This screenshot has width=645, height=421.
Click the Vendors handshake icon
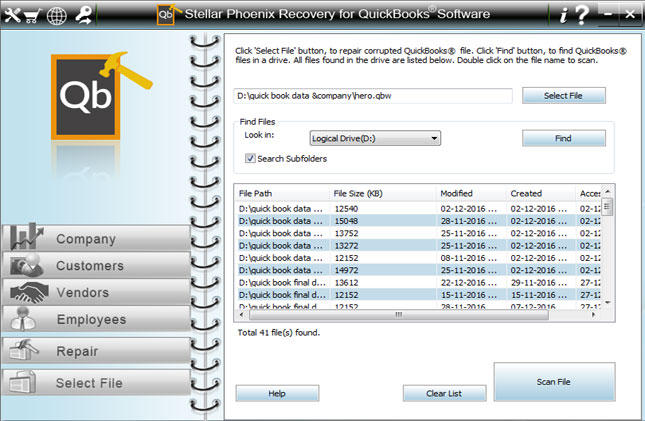click(x=29, y=292)
